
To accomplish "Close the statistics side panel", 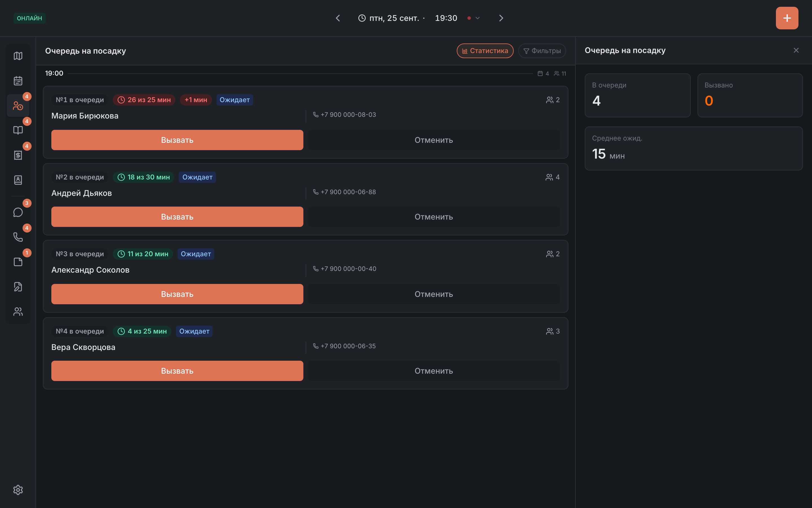I will coord(796,51).
